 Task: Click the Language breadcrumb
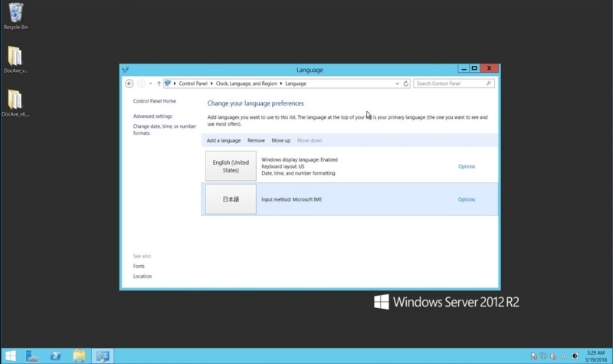[296, 84]
